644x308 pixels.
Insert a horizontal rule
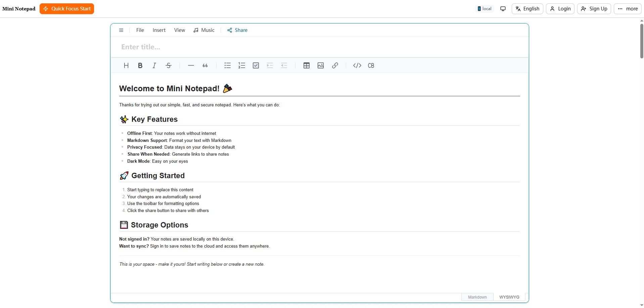[x=191, y=65]
